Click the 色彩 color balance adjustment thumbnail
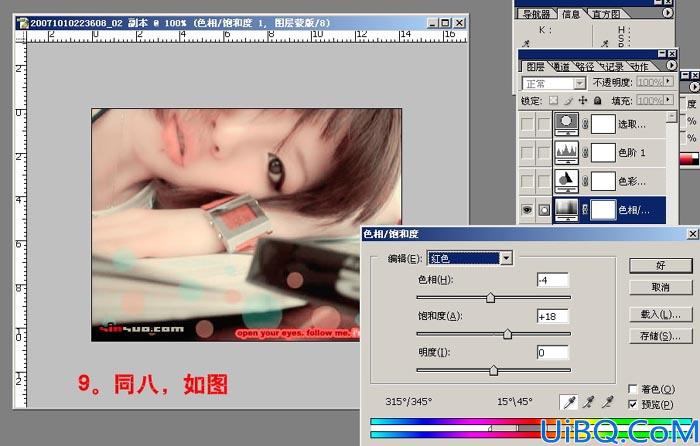The width and height of the screenshot is (700, 446). 567,181
